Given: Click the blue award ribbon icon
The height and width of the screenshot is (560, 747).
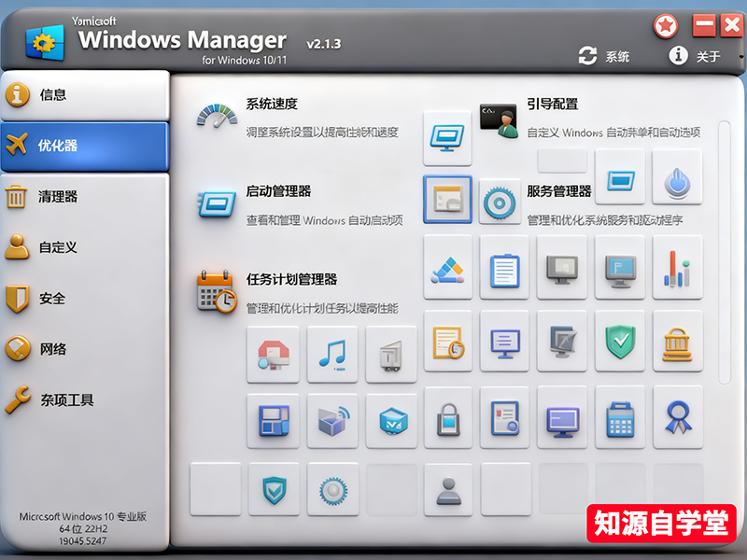Looking at the screenshot, I should pyautogui.click(x=677, y=417).
